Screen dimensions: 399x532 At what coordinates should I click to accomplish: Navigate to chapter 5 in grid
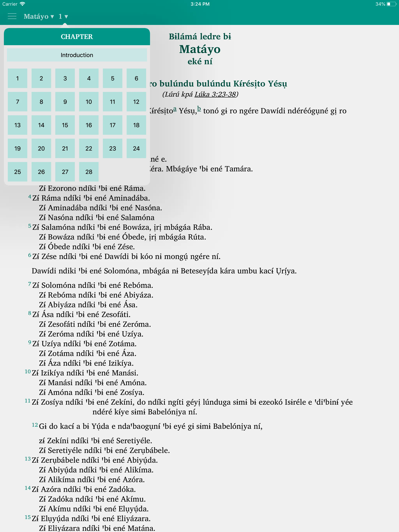coord(112,78)
